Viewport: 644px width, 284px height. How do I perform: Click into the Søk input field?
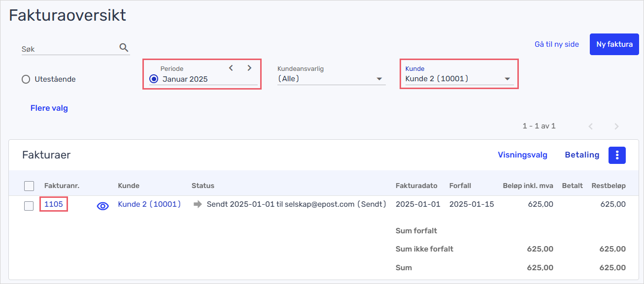click(x=69, y=49)
